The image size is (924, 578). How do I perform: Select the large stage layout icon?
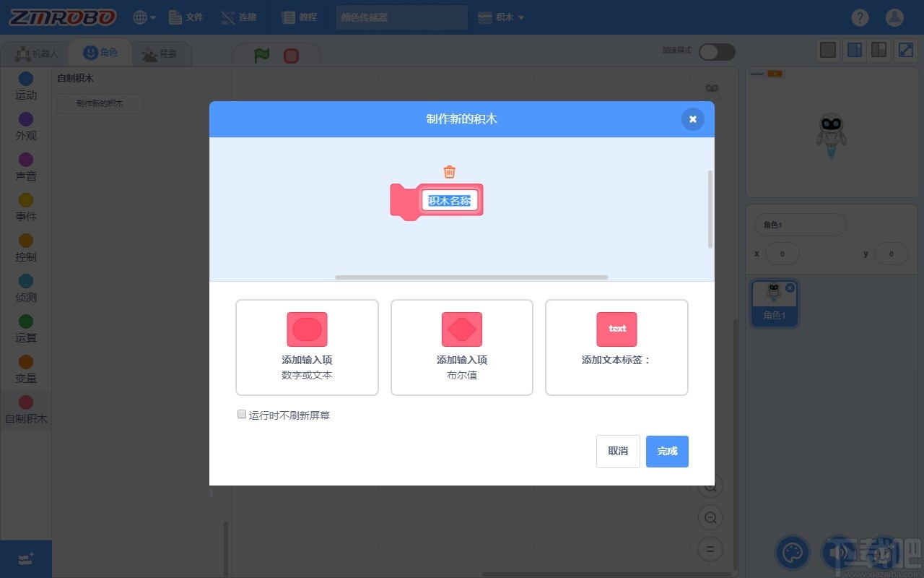(x=879, y=50)
